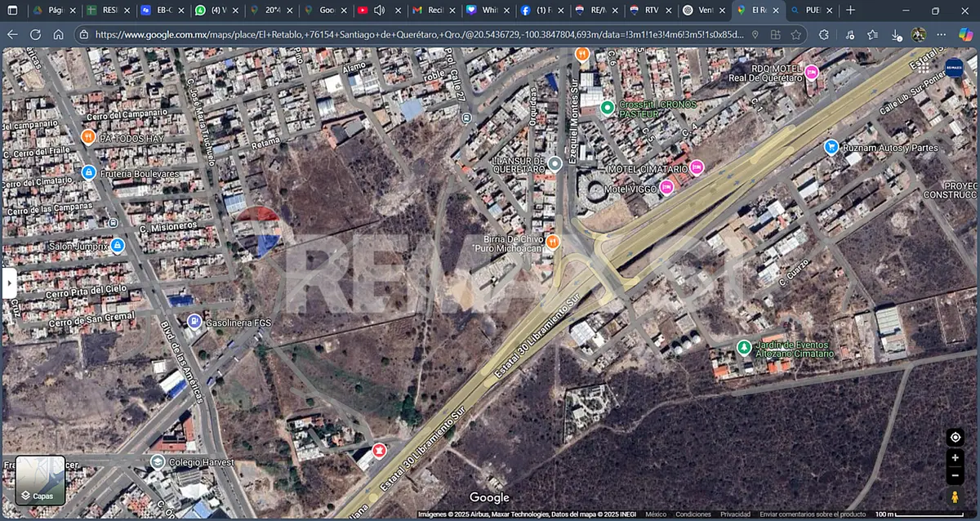Add this page to favorites with the star icon

(x=795, y=35)
